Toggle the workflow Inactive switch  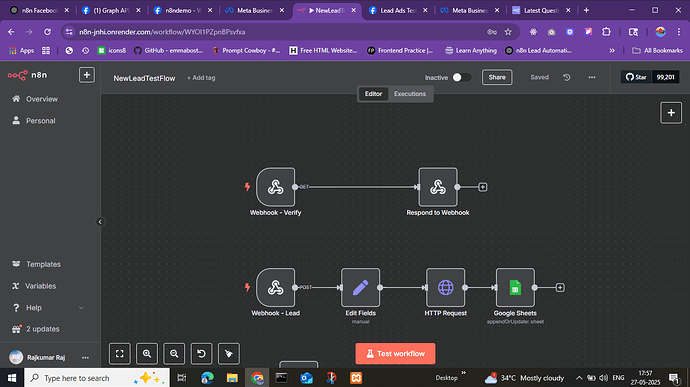coord(462,77)
